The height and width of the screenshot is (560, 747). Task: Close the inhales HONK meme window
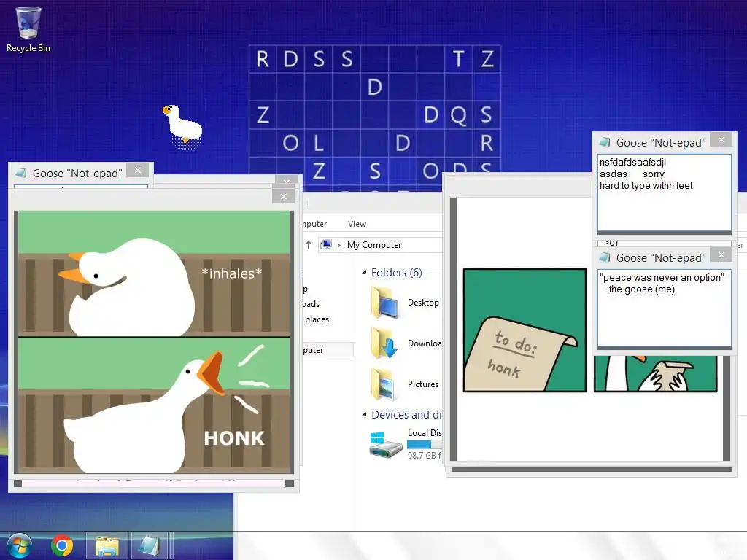pos(284,196)
